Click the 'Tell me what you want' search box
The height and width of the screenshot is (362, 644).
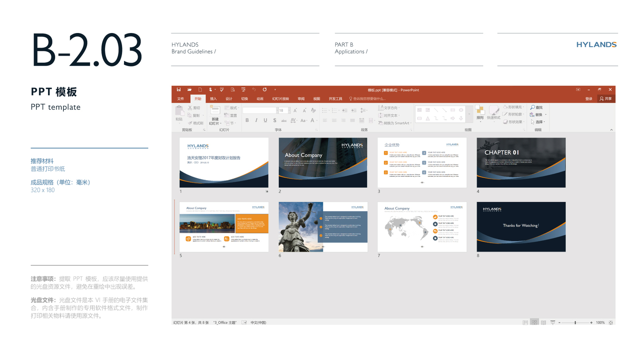[x=368, y=99]
